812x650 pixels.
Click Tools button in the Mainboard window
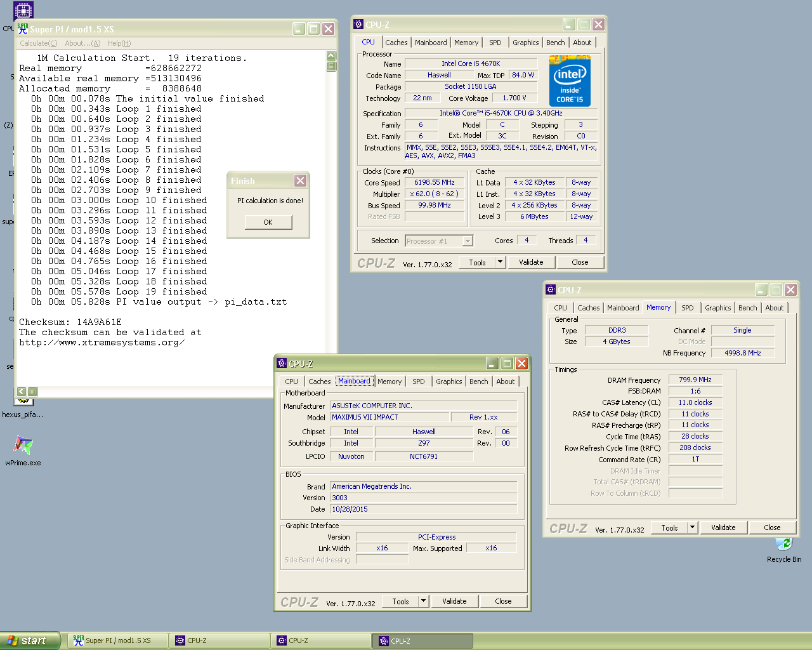[401, 601]
